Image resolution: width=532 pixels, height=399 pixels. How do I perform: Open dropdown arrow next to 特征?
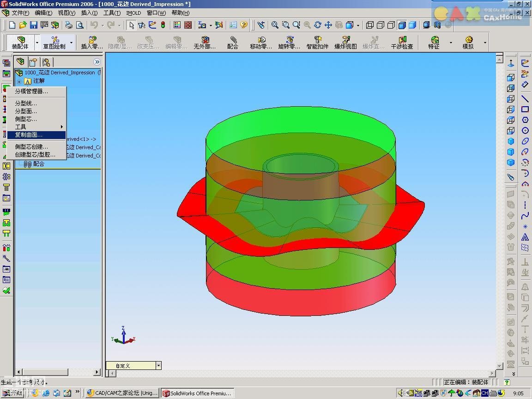(x=451, y=42)
